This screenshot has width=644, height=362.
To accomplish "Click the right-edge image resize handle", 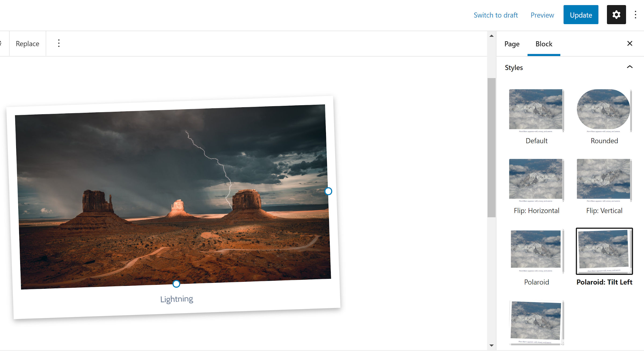I will pos(328,191).
